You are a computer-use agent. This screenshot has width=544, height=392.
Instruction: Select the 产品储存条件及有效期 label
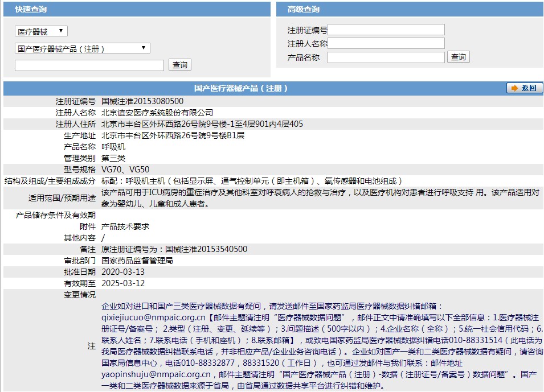tap(55, 215)
